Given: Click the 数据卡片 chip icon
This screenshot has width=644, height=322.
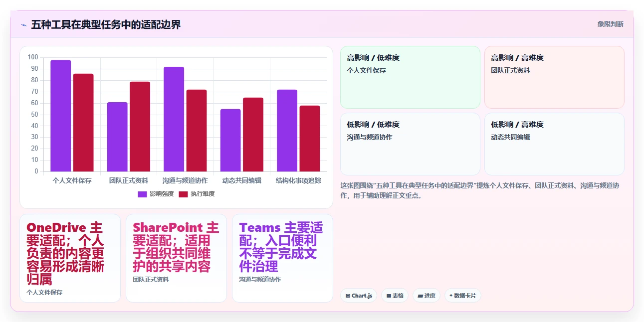Looking at the screenshot, I should 451,296.
